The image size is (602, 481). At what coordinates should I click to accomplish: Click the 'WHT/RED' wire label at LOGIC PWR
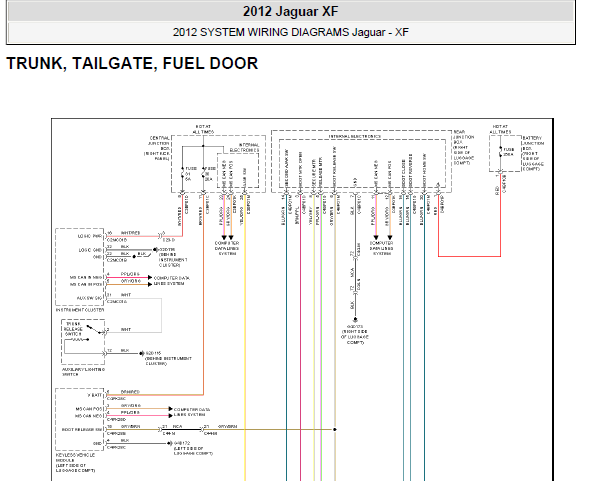point(131,233)
